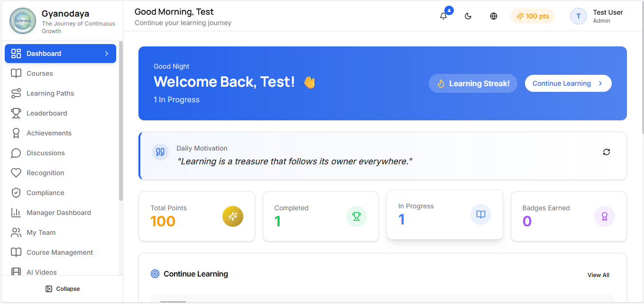Click Achievements ribbon icon
The image size is (644, 304).
click(16, 133)
